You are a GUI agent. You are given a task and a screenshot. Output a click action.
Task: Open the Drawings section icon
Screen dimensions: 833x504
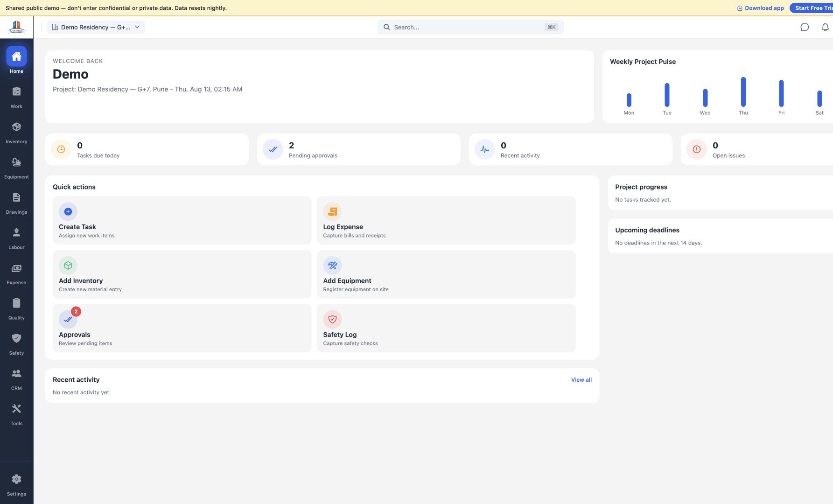16,197
